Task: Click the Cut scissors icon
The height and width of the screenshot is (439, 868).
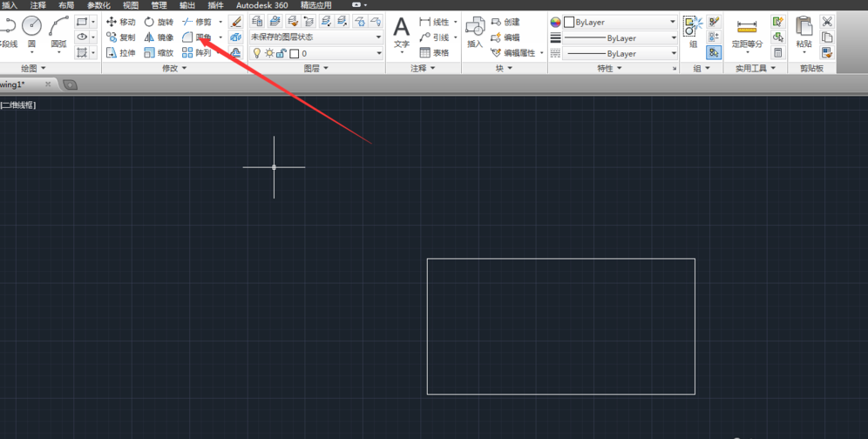Action: 827,22
